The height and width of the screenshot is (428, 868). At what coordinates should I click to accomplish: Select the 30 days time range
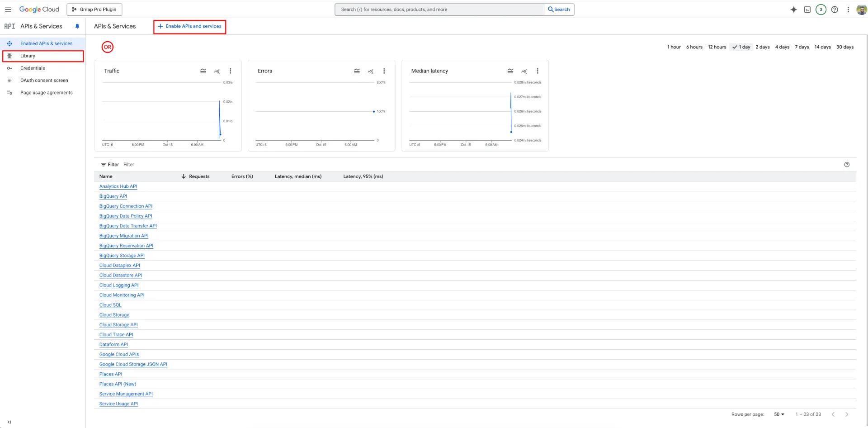pyautogui.click(x=845, y=47)
